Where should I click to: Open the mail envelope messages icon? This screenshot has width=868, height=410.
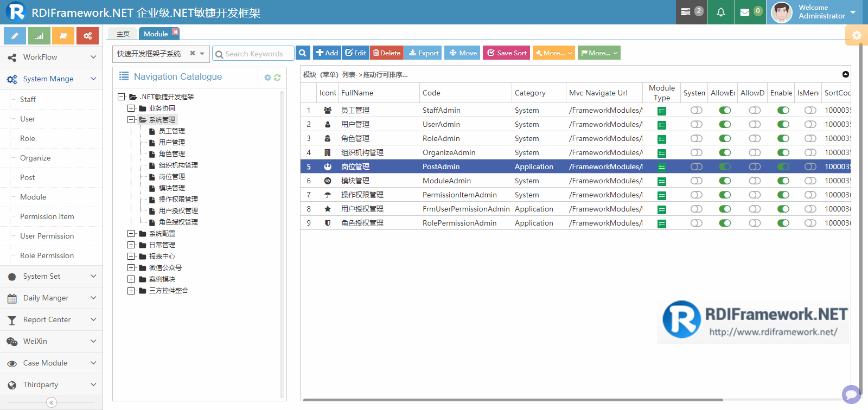pos(750,12)
